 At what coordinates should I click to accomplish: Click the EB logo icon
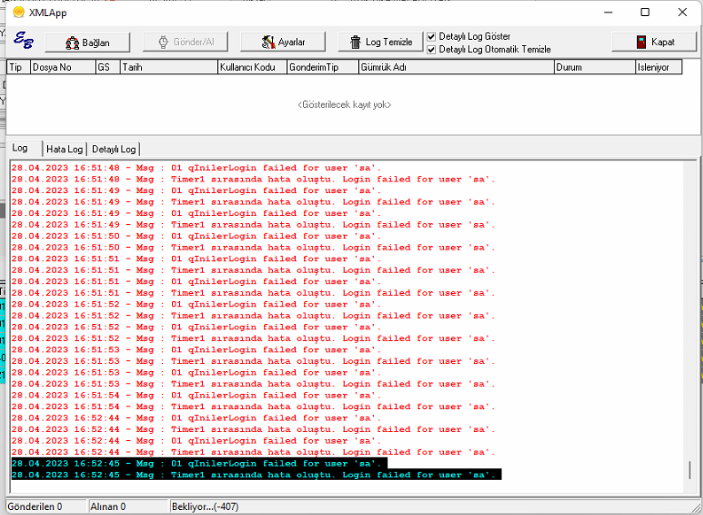pos(23,40)
